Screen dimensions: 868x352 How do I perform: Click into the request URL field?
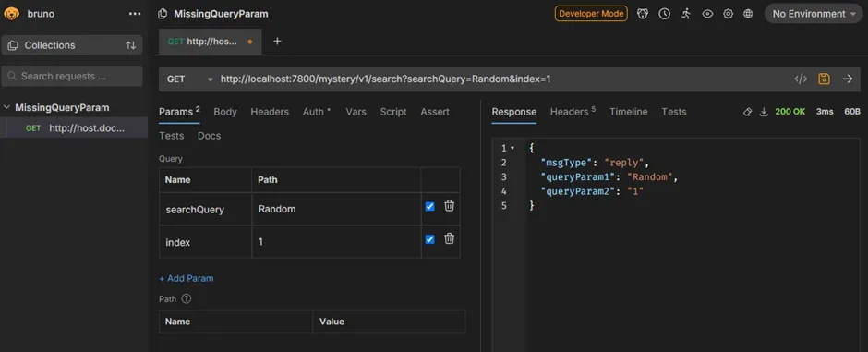[501, 79]
